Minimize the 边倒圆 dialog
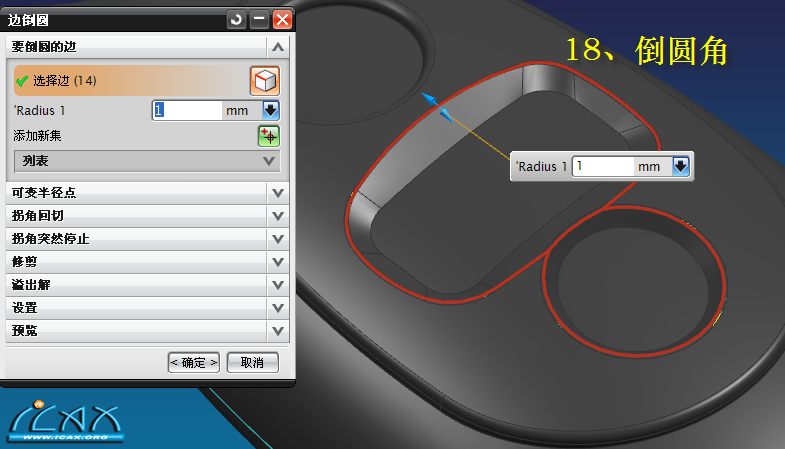 click(259, 20)
